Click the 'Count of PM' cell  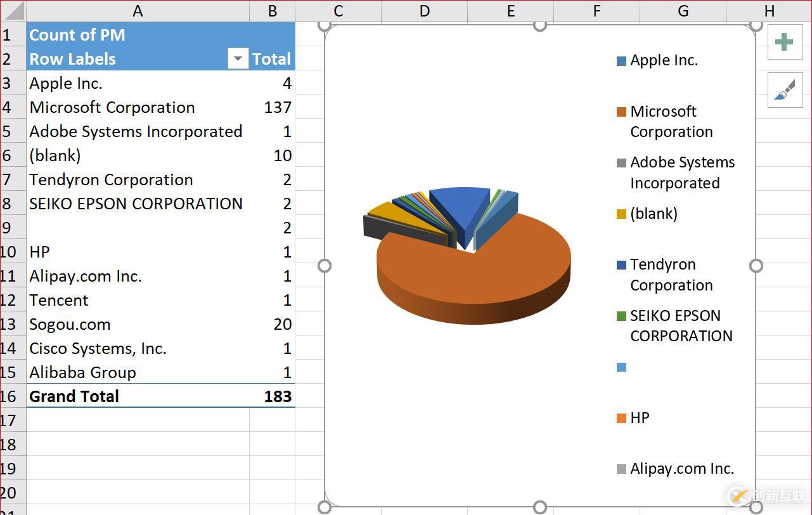138,35
